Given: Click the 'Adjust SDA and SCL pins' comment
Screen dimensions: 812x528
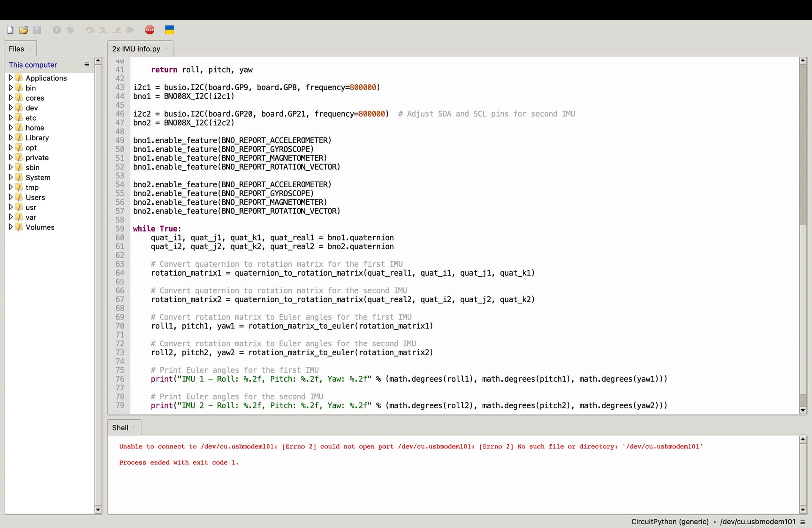Looking at the screenshot, I should [x=486, y=114].
